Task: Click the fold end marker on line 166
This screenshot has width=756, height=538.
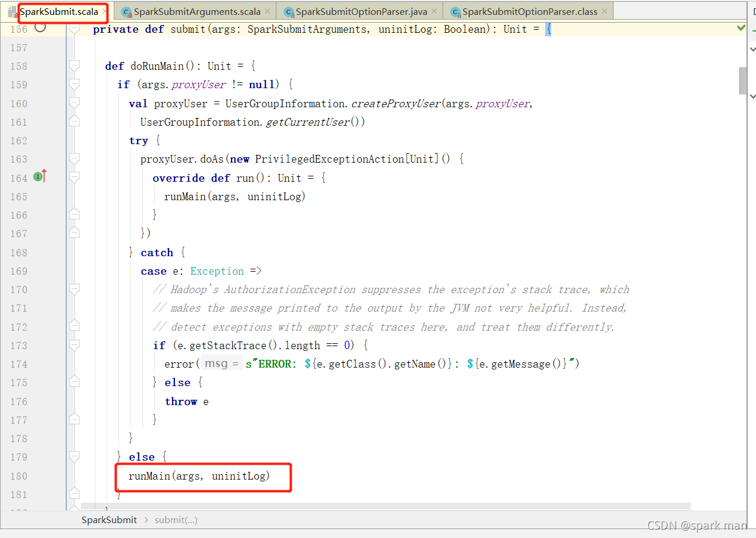Action: [74, 214]
